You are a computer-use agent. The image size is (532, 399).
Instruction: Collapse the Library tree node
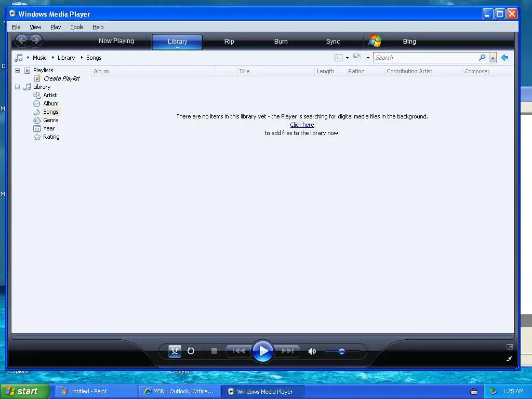(x=17, y=87)
